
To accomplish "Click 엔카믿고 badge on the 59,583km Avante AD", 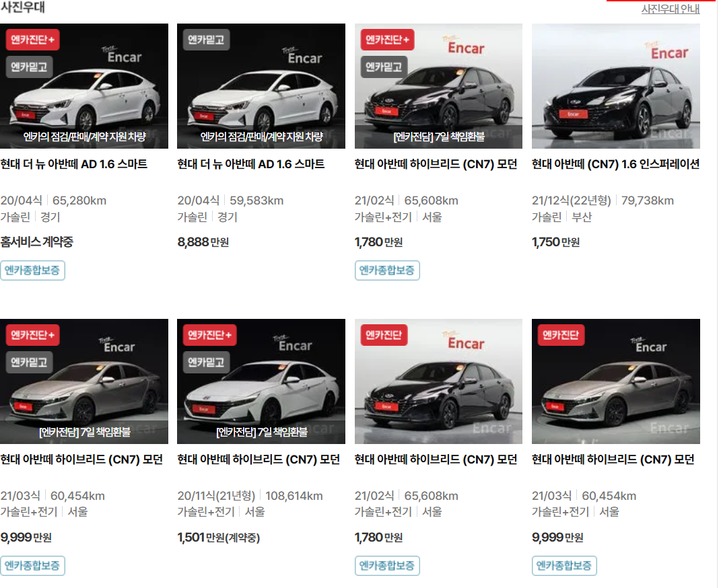I will pyautogui.click(x=207, y=40).
